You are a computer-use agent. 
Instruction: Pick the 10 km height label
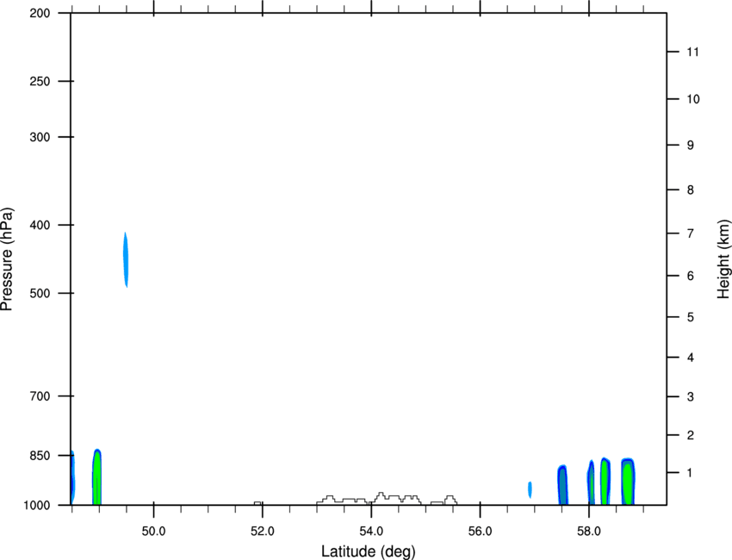click(692, 99)
